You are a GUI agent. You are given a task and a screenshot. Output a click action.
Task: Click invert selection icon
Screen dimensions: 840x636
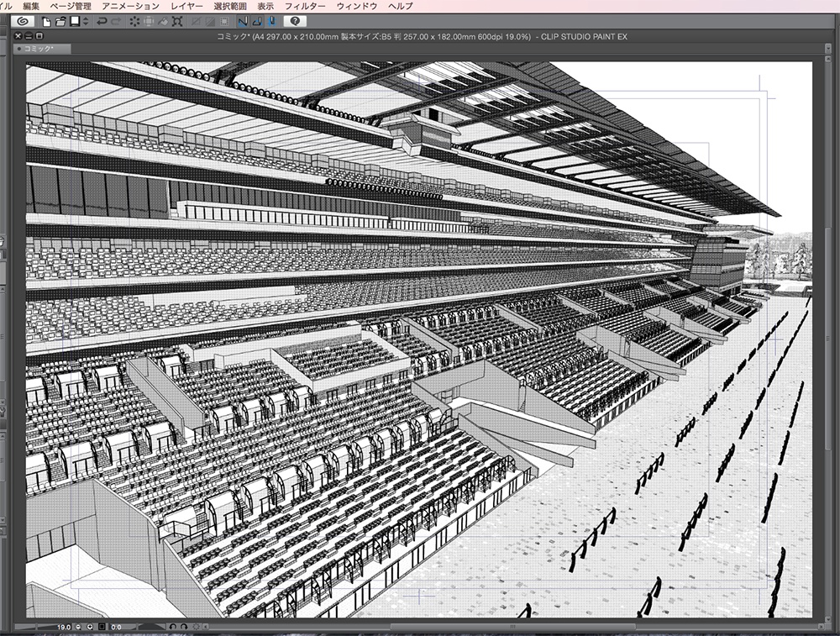pyautogui.click(x=210, y=22)
